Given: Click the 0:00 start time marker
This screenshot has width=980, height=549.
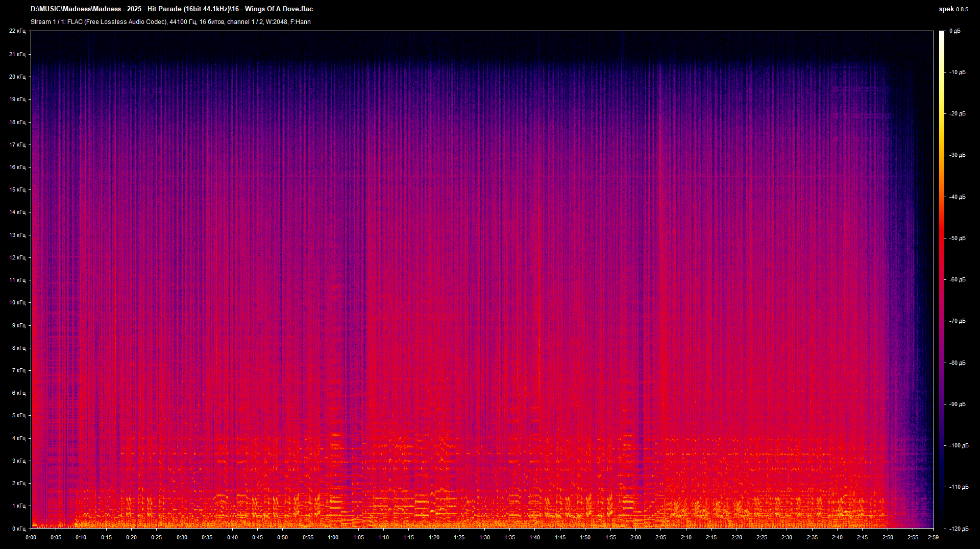Looking at the screenshot, I should 31,538.
